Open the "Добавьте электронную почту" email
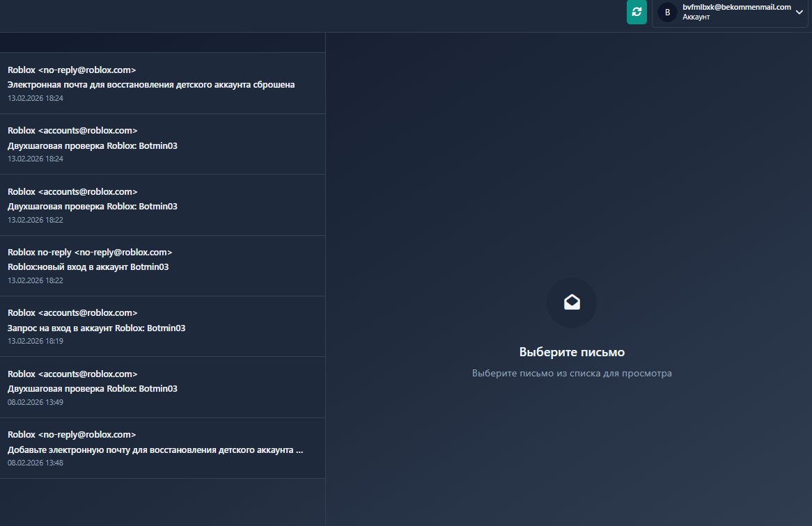 [x=162, y=448]
